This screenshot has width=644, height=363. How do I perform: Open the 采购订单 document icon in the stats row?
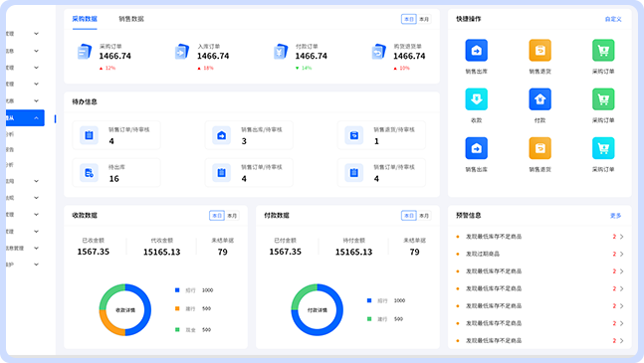click(85, 52)
